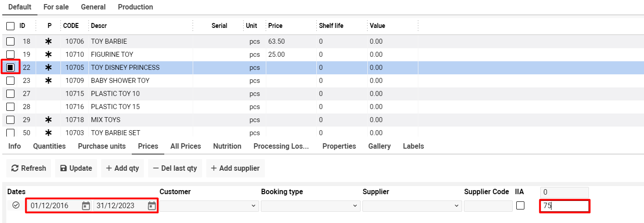Click the asterisk icon for TOY DISNEY PRINCESS
Image resolution: width=644 pixels, height=223 pixels.
coord(49,68)
